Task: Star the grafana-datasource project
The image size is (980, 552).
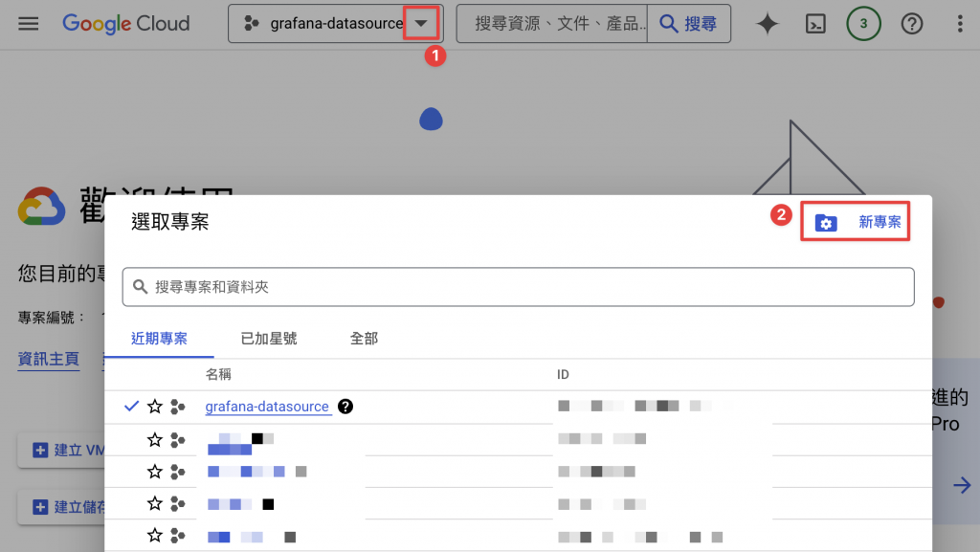Action: click(154, 407)
